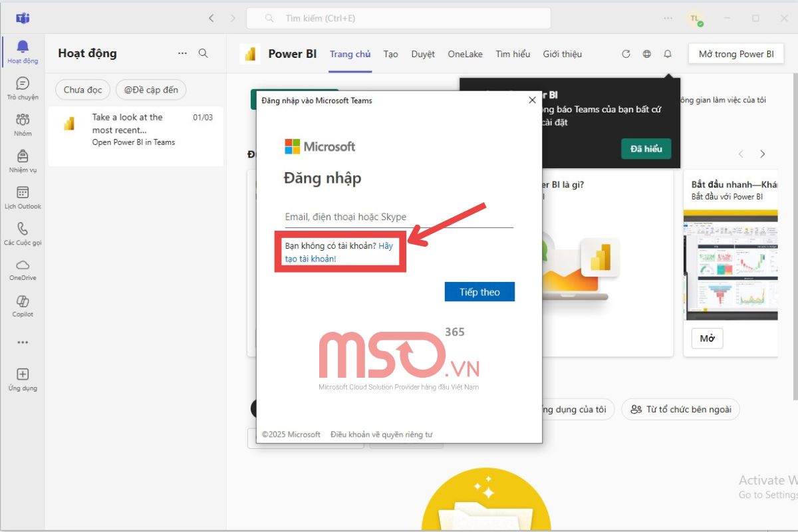Open Ứng dụng apps store icon
Screen dimensions: 798x532
tap(23, 380)
